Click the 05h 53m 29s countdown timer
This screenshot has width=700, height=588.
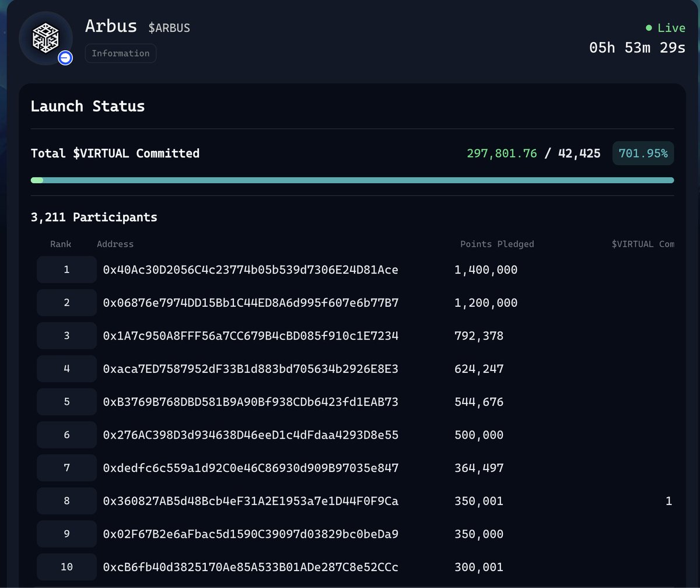(637, 48)
